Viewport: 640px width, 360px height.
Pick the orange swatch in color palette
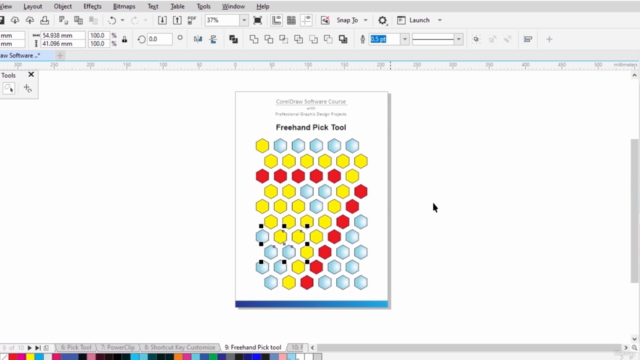[178, 357]
